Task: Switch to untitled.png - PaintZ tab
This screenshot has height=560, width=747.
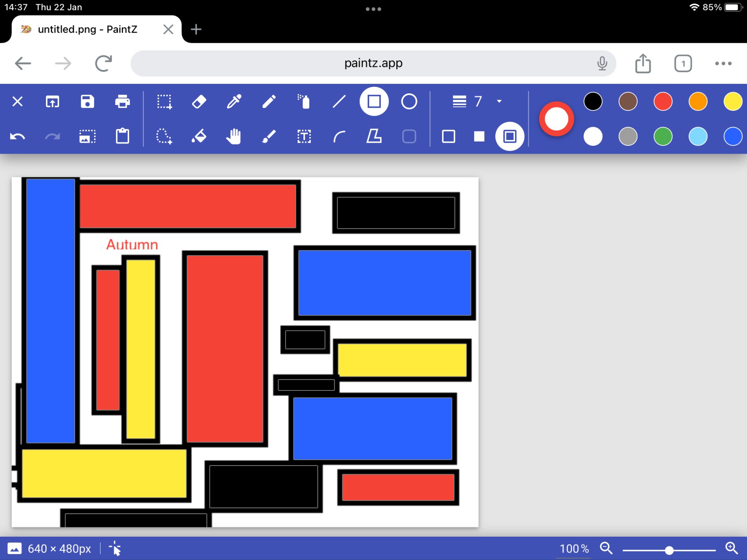Action: [88, 30]
